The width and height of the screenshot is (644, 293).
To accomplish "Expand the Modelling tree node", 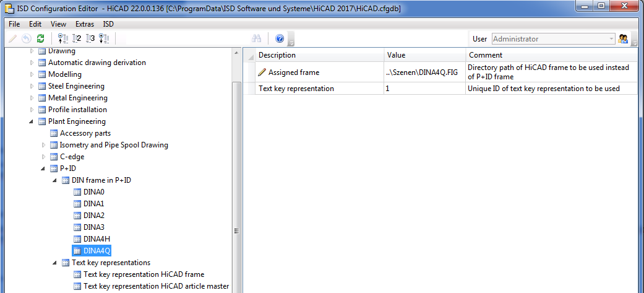I will coord(32,74).
